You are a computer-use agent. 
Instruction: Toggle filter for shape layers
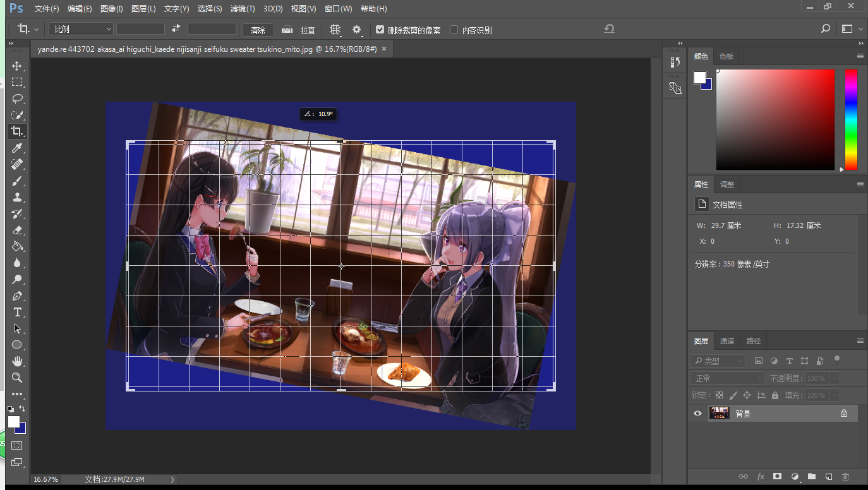tap(804, 361)
